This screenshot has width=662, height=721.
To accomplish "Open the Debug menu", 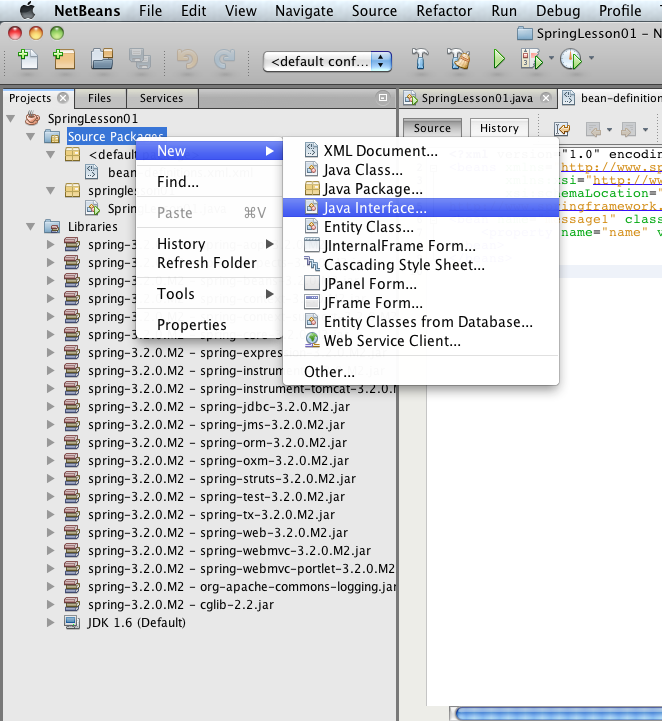I will point(558,10).
